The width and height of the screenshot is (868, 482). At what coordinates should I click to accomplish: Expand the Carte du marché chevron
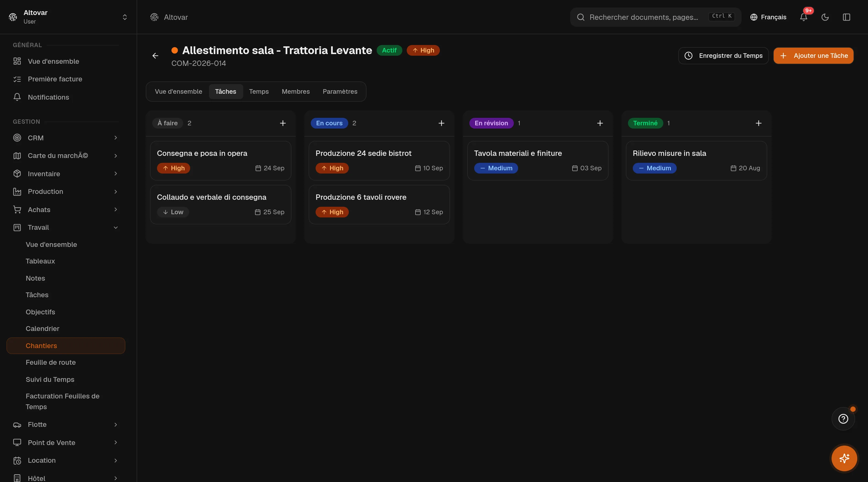click(x=115, y=156)
